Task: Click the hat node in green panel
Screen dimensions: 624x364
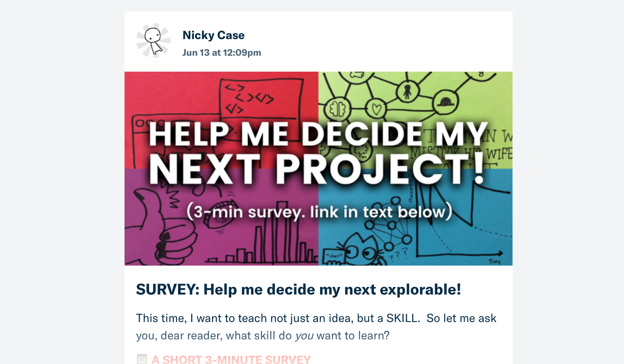Action: tap(445, 102)
